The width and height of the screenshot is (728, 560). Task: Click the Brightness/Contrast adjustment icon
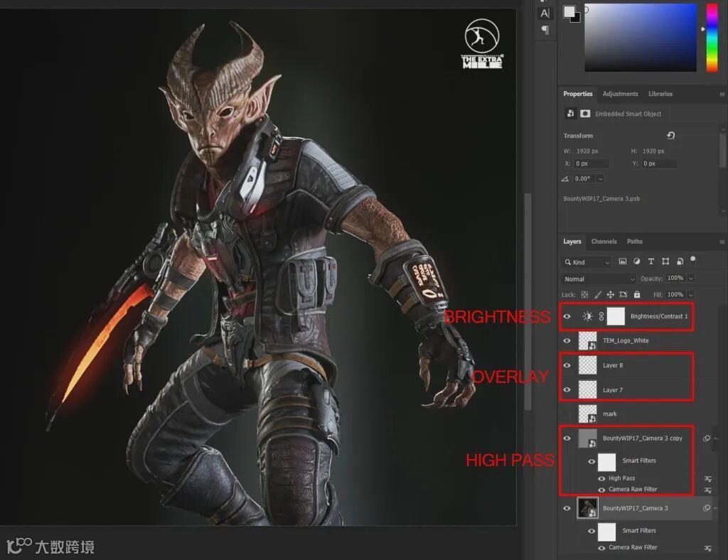tap(587, 316)
